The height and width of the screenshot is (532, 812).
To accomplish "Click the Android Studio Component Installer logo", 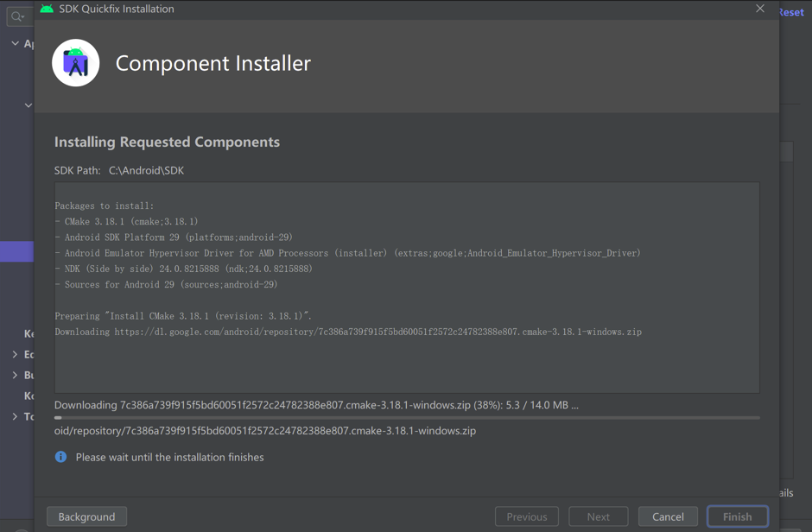I will click(76, 63).
